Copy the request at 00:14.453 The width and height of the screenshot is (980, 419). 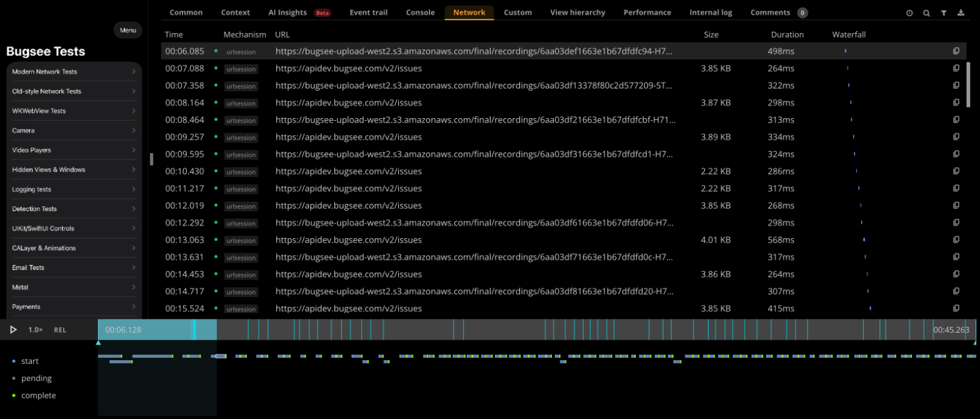pos(956,274)
